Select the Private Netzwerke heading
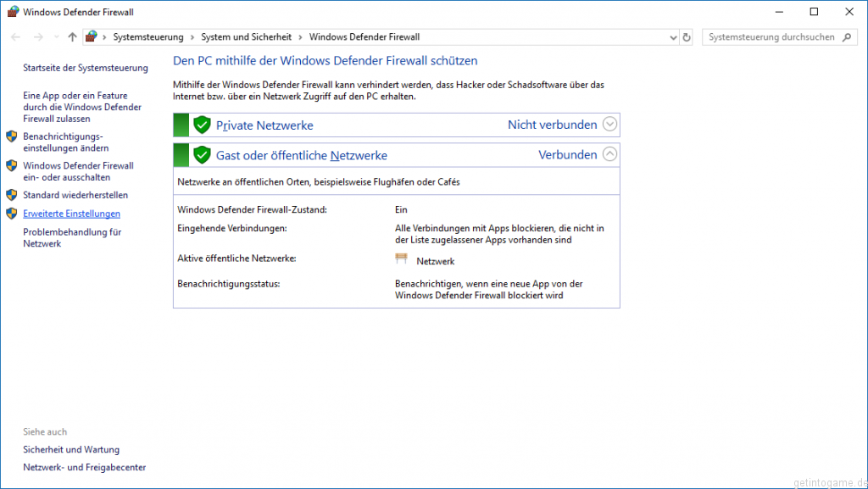This screenshot has width=868, height=489. [264, 125]
